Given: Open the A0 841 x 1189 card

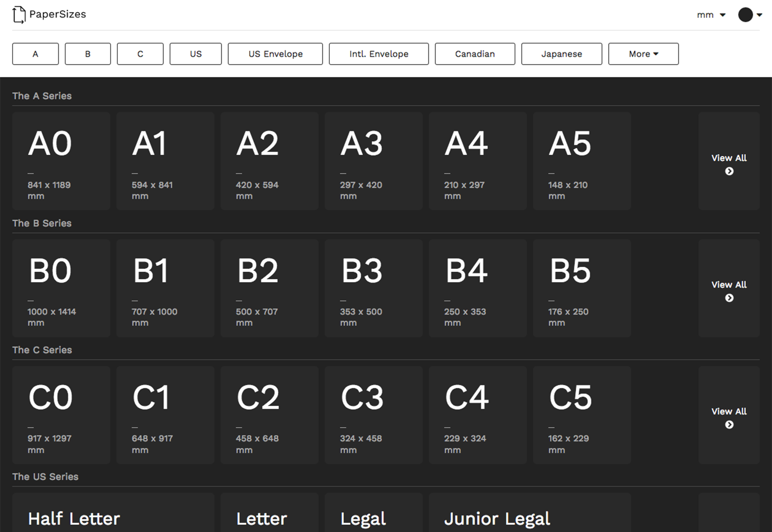Looking at the screenshot, I should 61,161.
